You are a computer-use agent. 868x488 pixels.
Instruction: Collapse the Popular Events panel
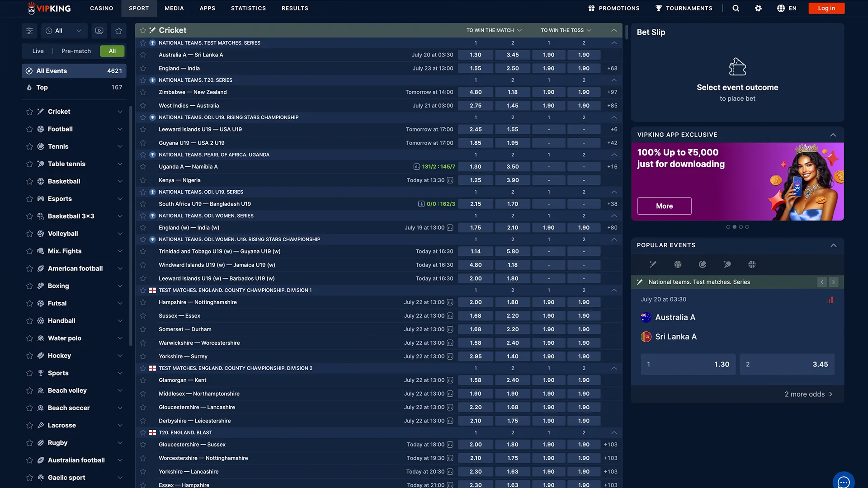(834, 245)
